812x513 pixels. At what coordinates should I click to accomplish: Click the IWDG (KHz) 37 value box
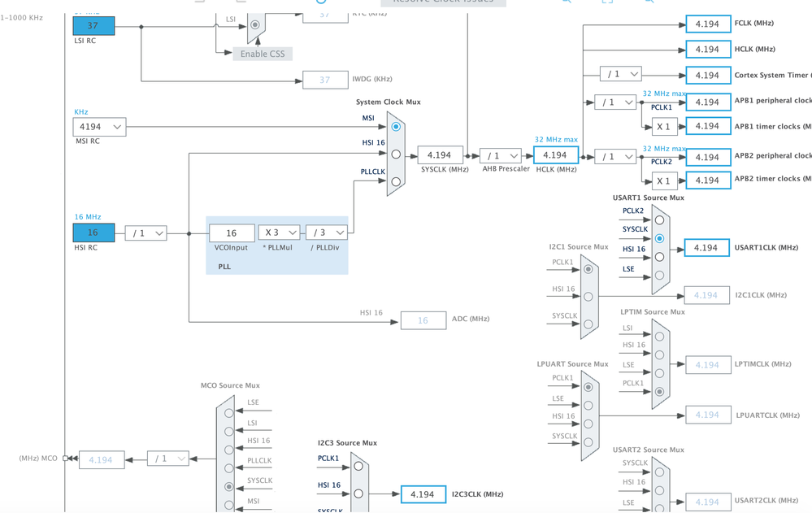[x=325, y=80]
